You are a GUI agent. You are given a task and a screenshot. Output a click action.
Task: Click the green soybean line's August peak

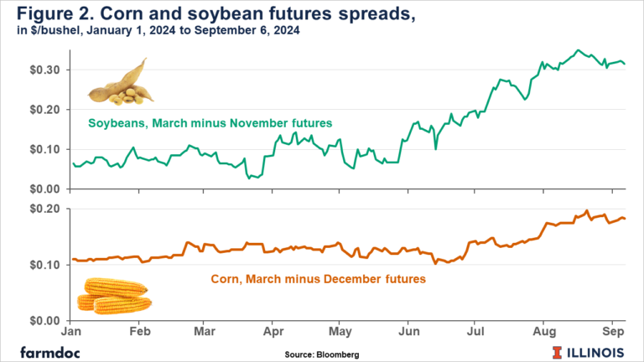coord(578,50)
